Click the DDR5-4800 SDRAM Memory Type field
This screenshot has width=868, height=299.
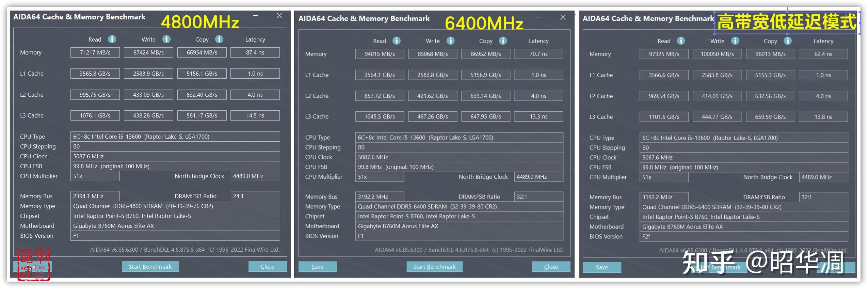pos(175,206)
